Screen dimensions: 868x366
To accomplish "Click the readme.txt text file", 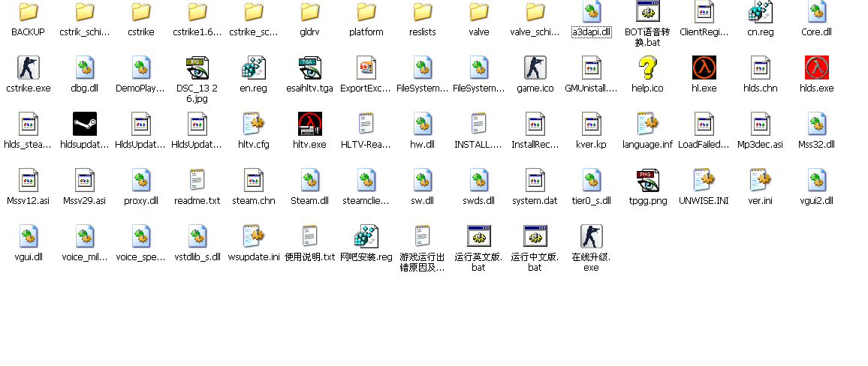I will point(197,180).
